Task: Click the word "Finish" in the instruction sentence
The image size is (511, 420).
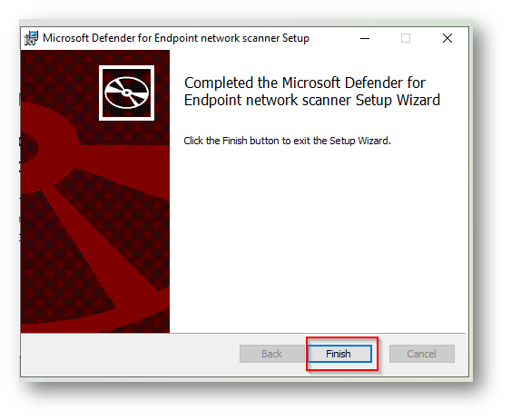Action: pos(235,141)
